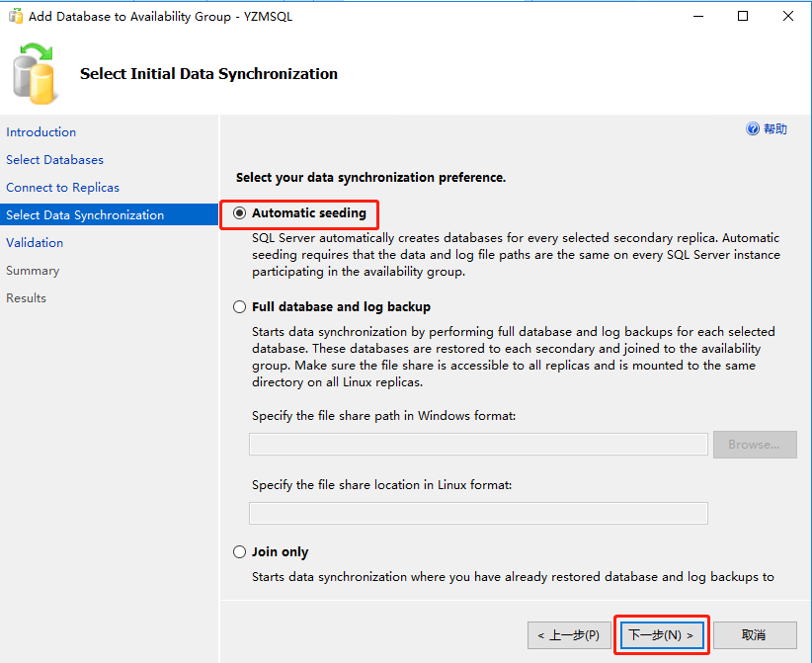The width and height of the screenshot is (812, 663).
Task: Proceed with the 下一步(N) button
Action: click(x=662, y=635)
